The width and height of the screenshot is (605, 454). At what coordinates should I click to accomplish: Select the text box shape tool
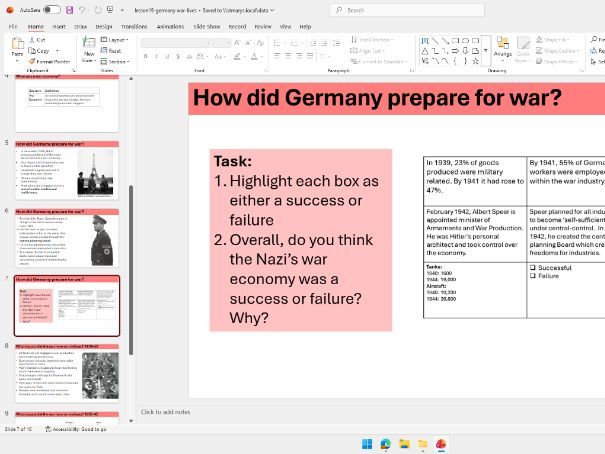(425, 41)
